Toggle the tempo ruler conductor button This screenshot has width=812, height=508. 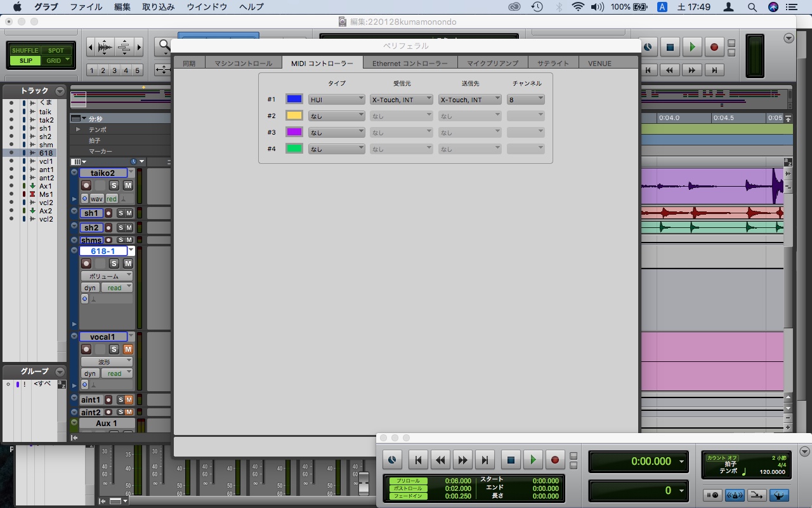779,495
